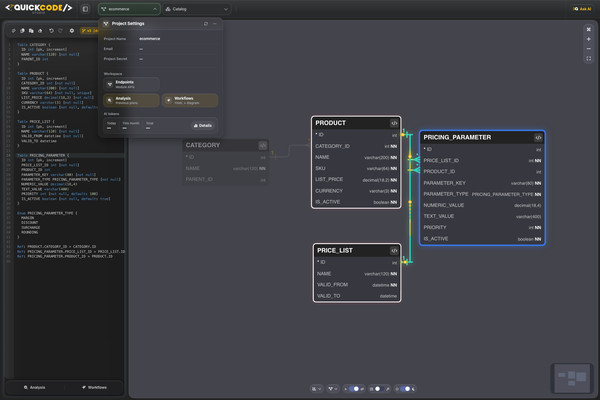Open the first bottom-bar dropdown on the canvas
Image resolution: width=600 pixels, height=400 pixels.
pyautogui.click(x=316, y=389)
